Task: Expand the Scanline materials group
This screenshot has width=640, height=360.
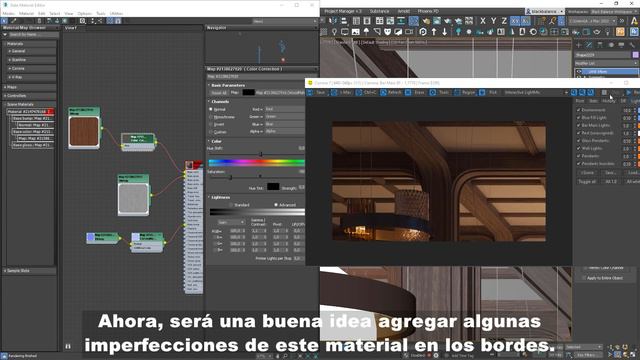Action: point(9,60)
